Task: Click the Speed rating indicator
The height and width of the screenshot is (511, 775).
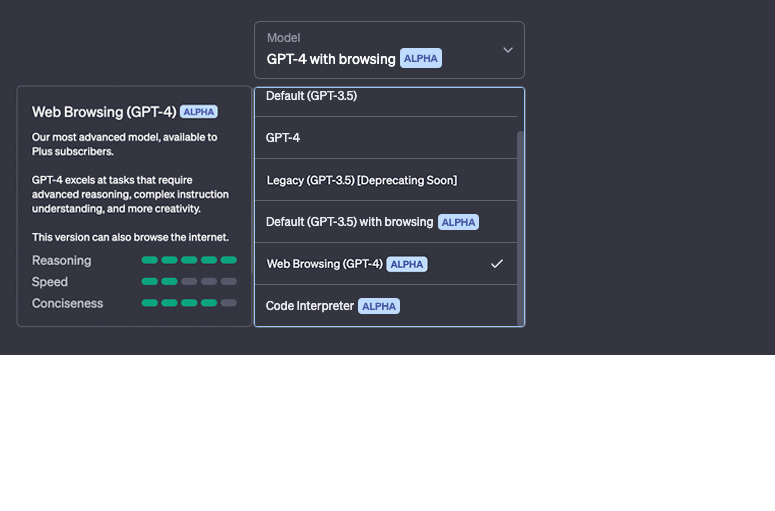Action: click(189, 282)
